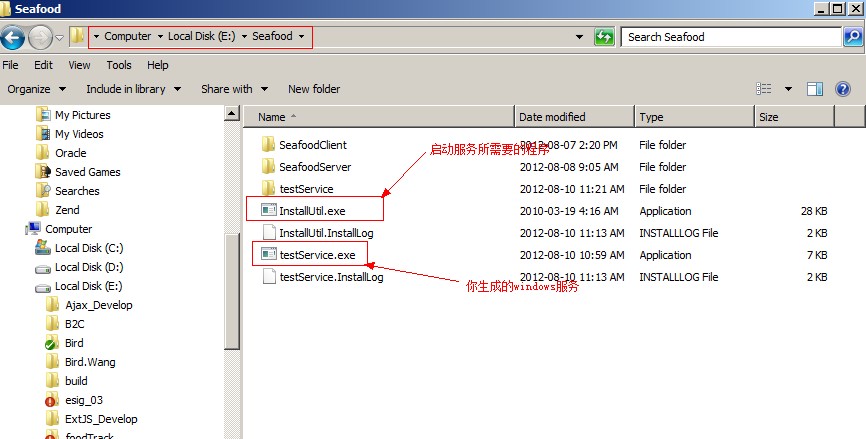Select the 28 KB size cell
Screen dimensions: 866x439
pos(814,211)
